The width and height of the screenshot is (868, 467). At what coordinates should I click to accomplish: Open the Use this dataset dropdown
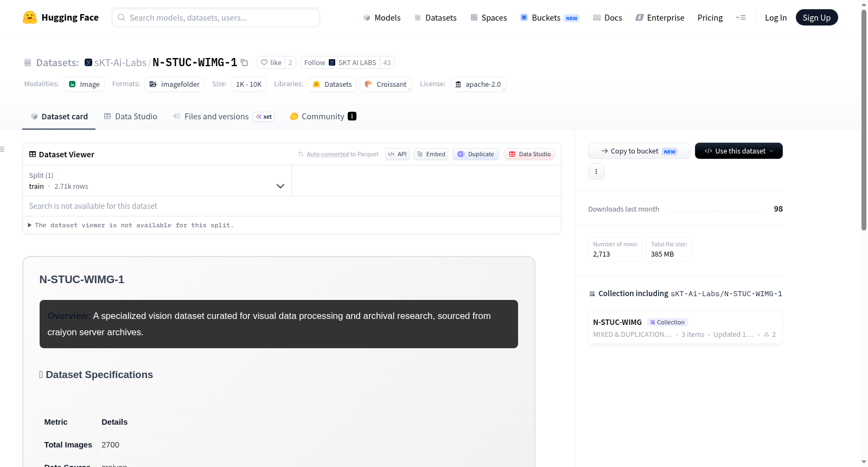pyautogui.click(x=739, y=151)
